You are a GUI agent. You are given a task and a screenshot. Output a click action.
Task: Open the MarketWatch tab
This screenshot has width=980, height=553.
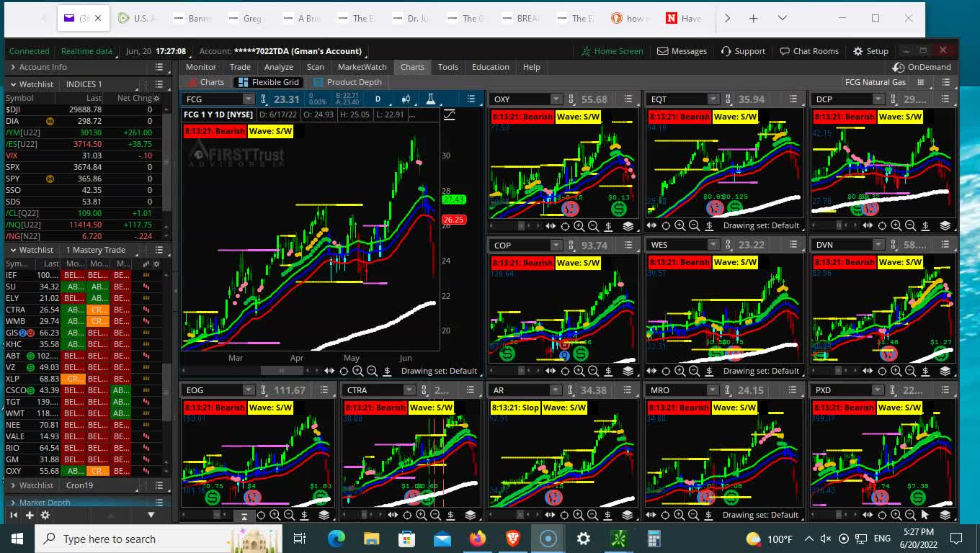point(362,67)
